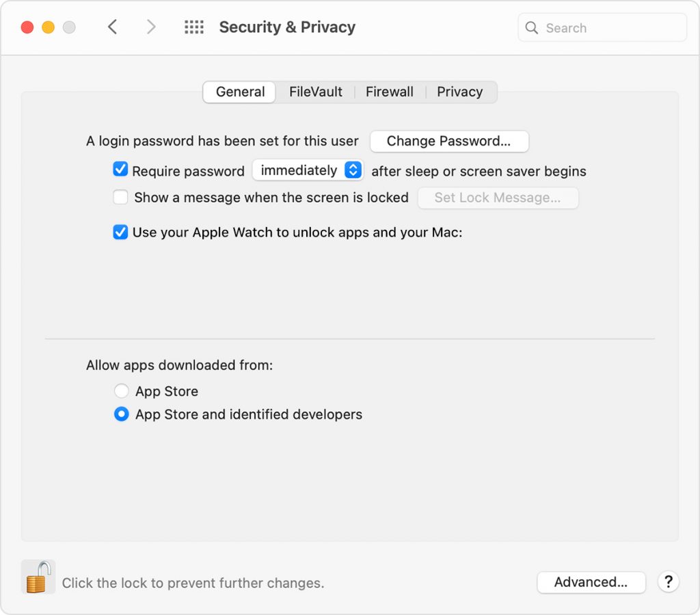Image resolution: width=700 pixels, height=615 pixels.
Task: Select App Store and identified developers option
Action: (x=121, y=415)
